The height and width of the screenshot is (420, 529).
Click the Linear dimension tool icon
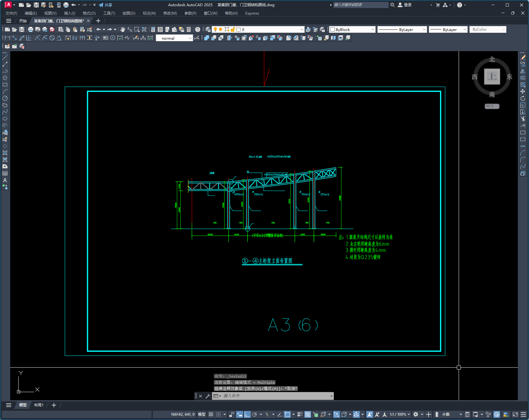click(x=7, y=38)
